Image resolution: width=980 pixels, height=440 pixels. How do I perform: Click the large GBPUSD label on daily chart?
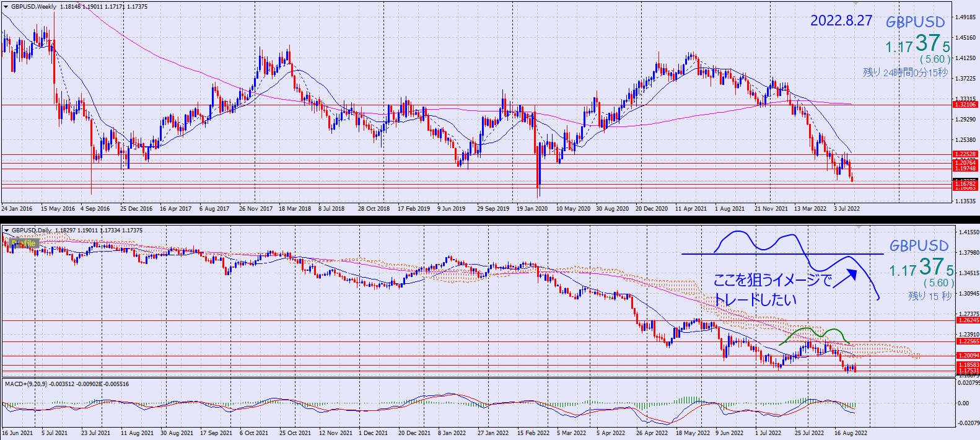(919, 246)
